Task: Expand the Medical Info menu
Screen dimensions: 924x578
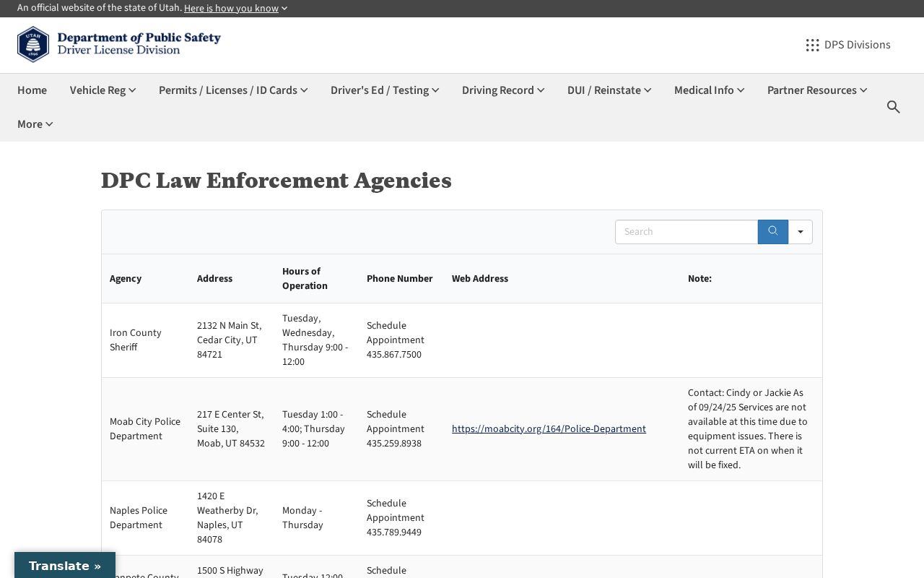Action: point(709,90)
